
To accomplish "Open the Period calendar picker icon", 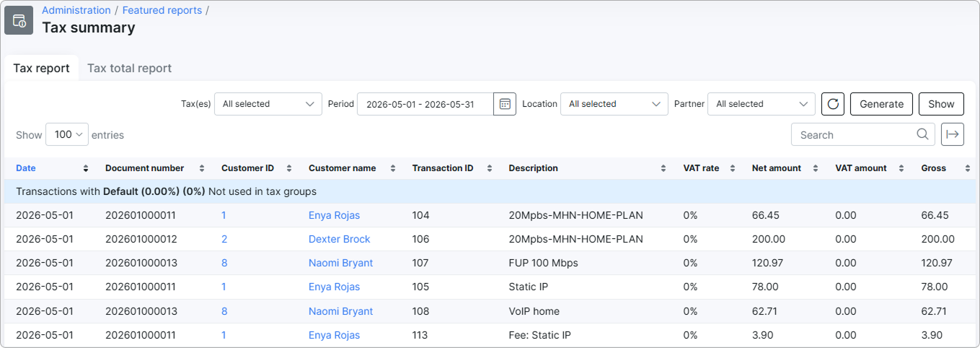I will [505, 104].
